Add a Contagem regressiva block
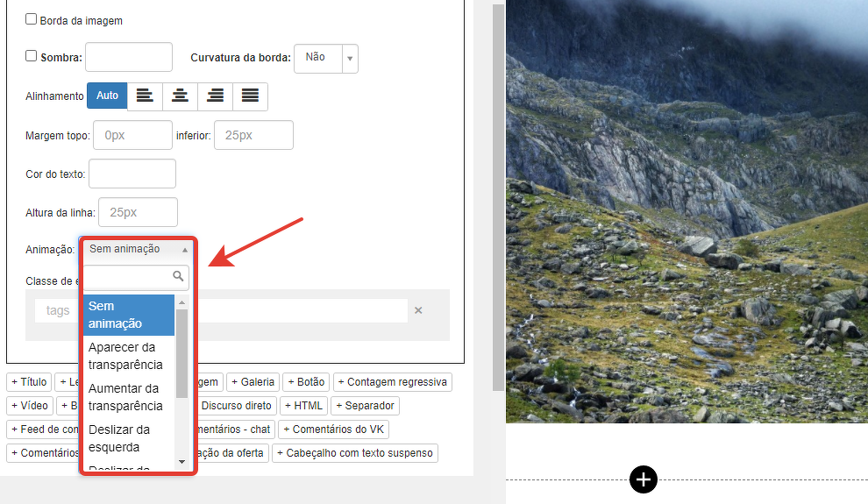Screen dimensions: 868x504 coord(393,382)
